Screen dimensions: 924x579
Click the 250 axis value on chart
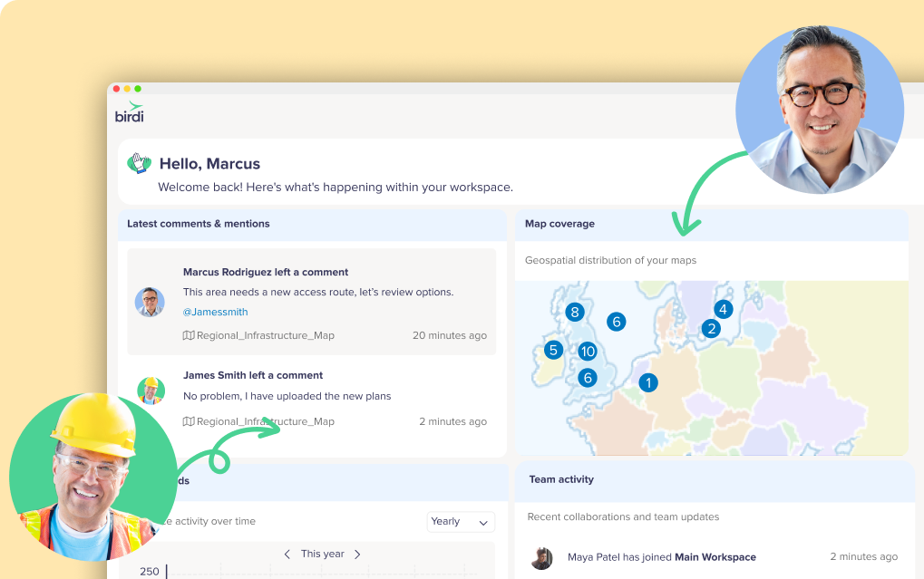(149, 572)
